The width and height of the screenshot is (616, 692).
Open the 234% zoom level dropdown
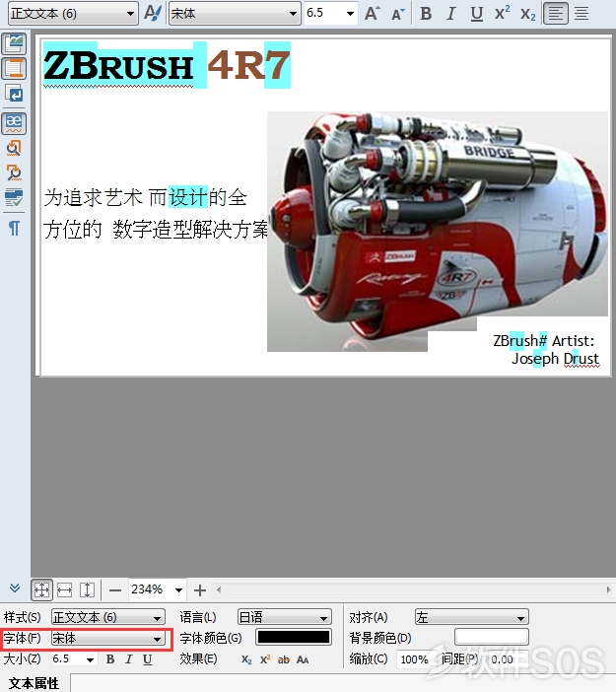point(157,589)
